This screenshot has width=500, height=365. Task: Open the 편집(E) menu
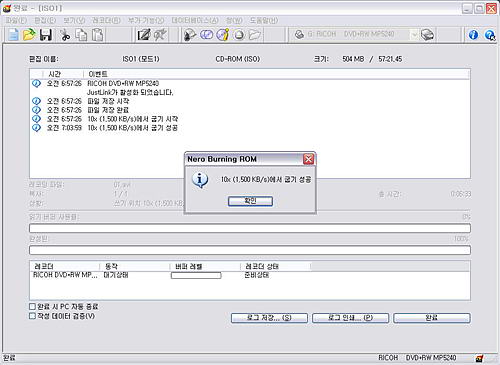(x=45, y=20)
